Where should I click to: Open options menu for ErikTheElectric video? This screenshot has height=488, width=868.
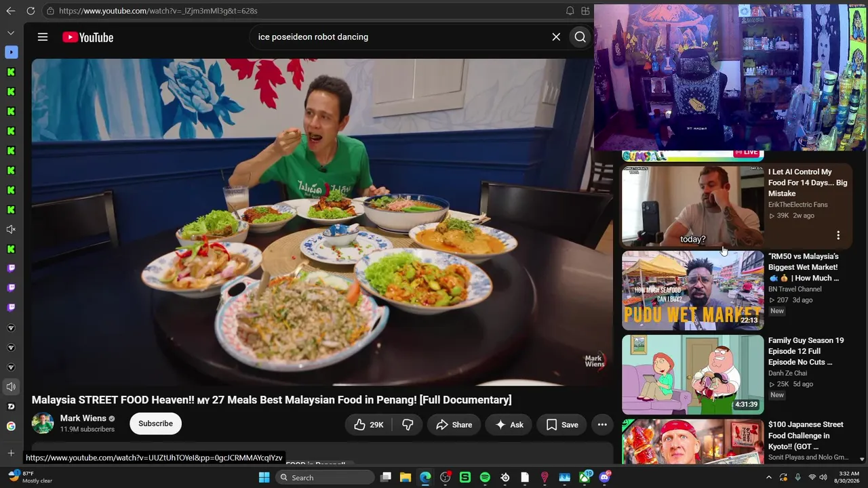click(x=838, y=235)
